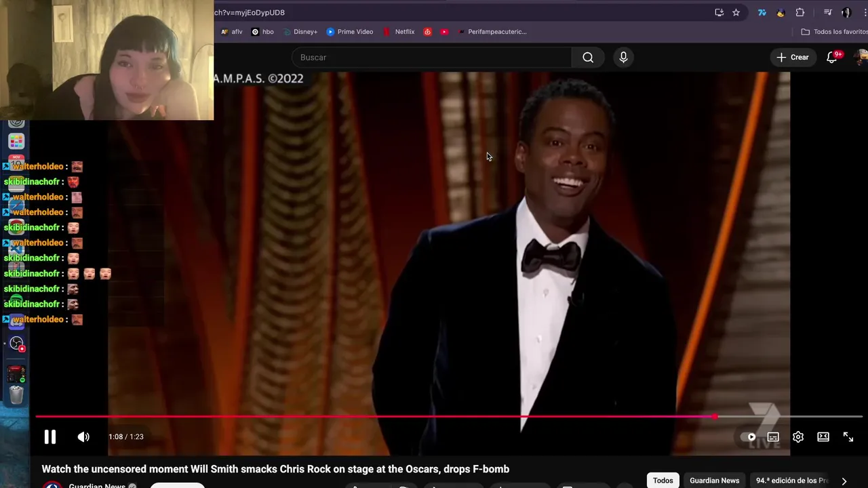Open the duck-avatar extension icon

click(781, 12)
